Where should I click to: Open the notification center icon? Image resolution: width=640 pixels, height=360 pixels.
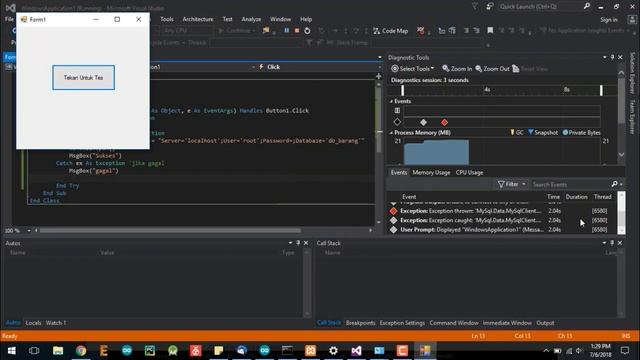(x=625, y=351)
